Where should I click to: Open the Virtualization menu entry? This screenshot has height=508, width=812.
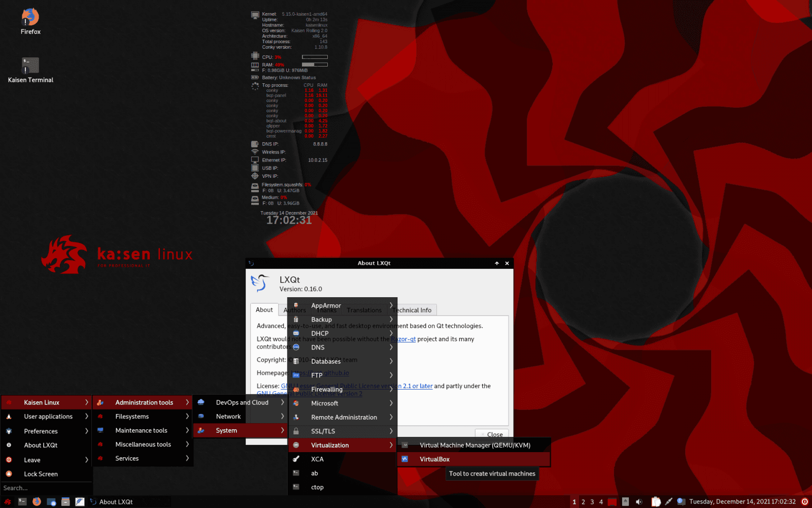click(x=343, y=445)
